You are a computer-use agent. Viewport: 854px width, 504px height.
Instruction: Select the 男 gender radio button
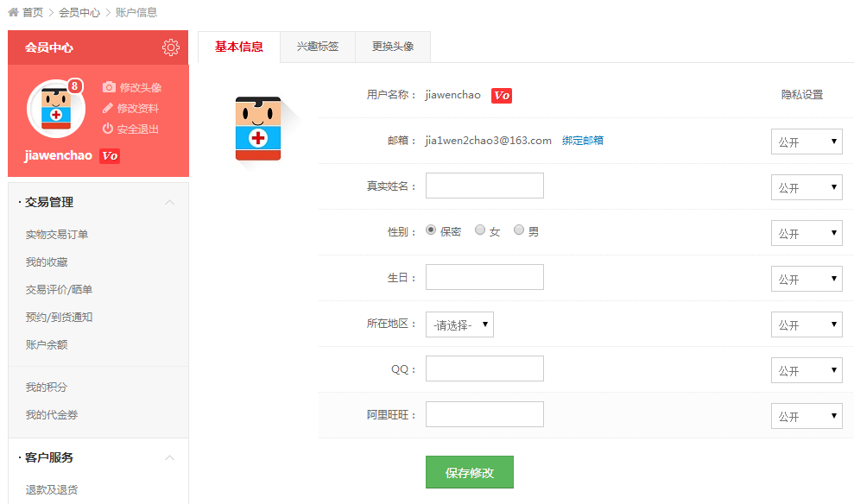[519, 230]
